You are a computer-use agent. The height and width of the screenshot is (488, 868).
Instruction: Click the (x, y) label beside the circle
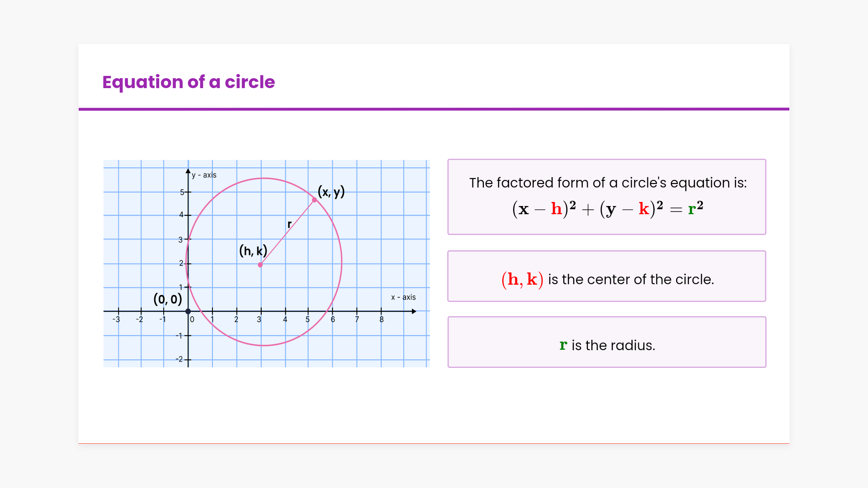point(331,192)
